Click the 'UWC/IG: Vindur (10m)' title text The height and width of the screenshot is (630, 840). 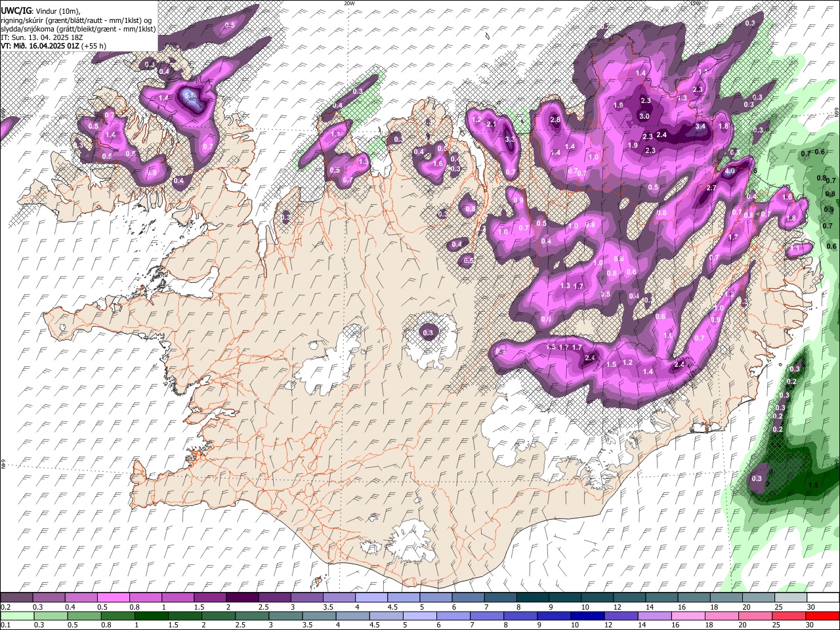coord(40,11)
